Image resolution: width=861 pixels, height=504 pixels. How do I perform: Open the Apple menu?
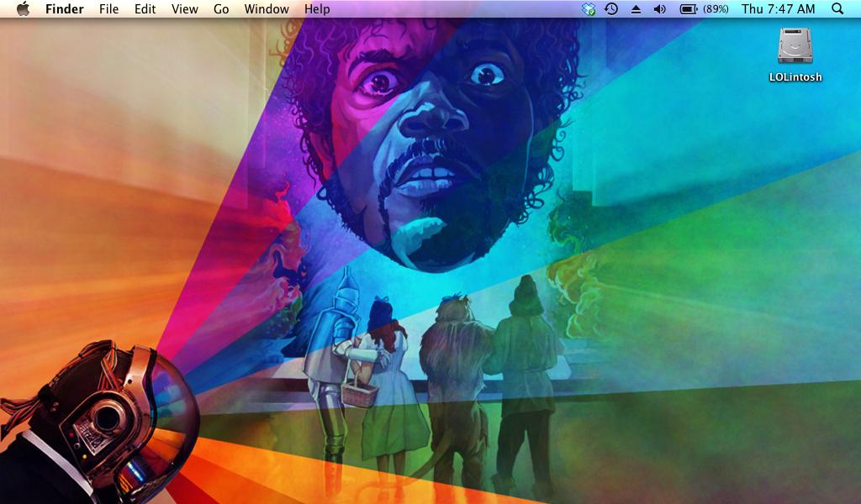pos(23,8)
